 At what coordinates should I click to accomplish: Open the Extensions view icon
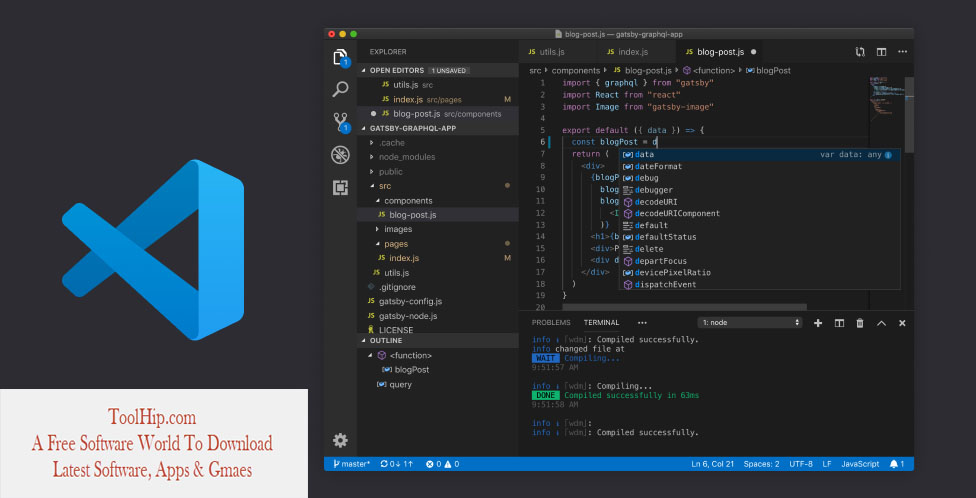340,188
